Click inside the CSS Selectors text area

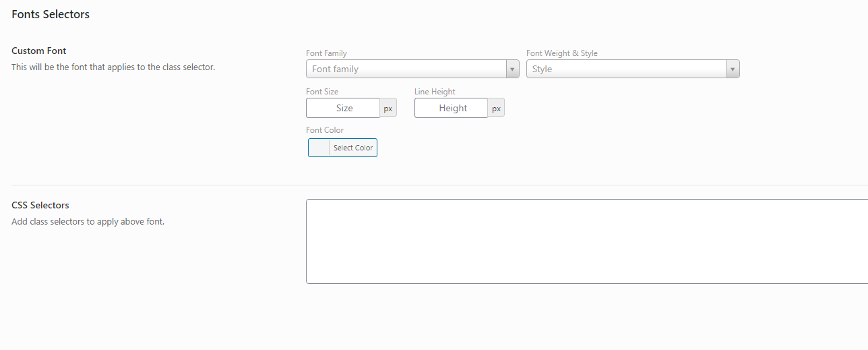point(586,241)
